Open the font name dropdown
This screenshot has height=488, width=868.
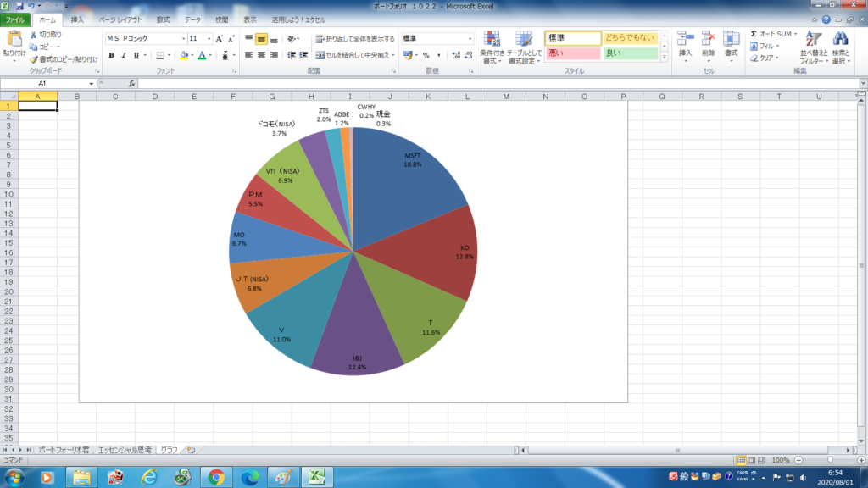(183, 39)
